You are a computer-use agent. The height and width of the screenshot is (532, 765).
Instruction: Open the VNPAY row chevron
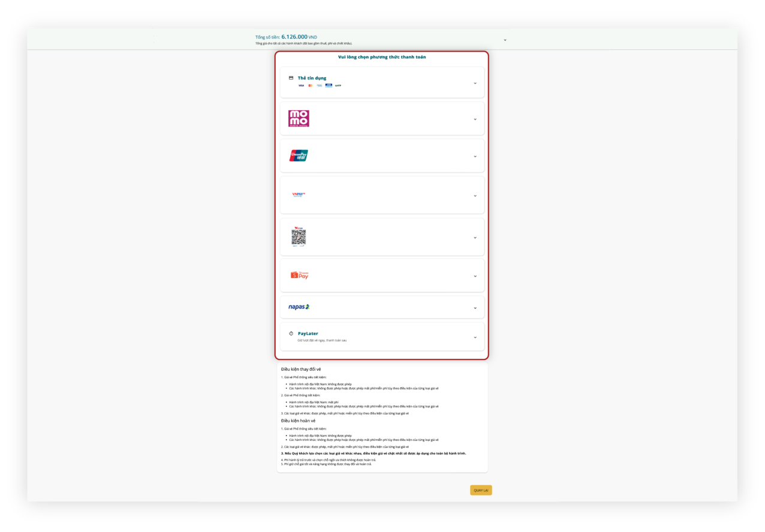pos(475,196)
